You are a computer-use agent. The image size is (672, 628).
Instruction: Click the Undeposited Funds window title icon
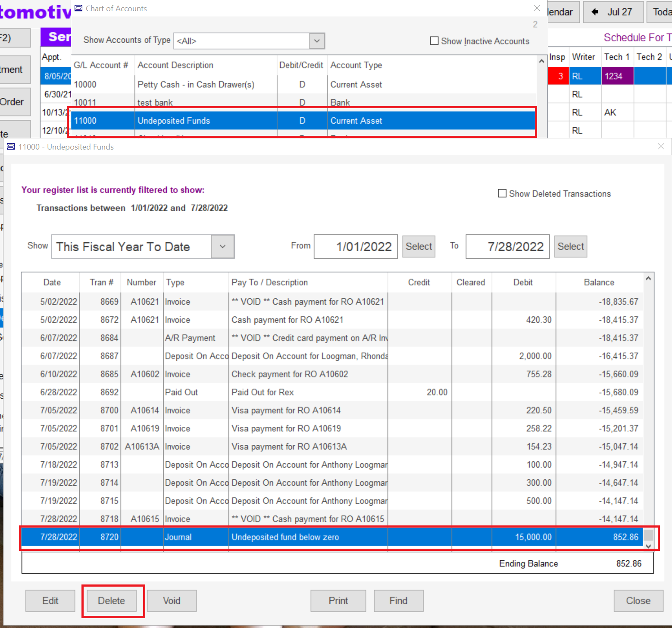(x=11, y=147)
